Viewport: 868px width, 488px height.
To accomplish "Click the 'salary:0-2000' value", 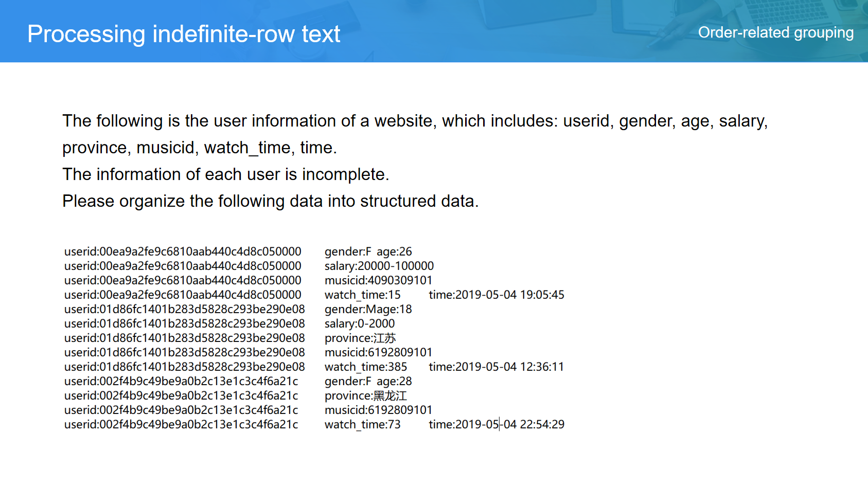I will coord(359,323).
